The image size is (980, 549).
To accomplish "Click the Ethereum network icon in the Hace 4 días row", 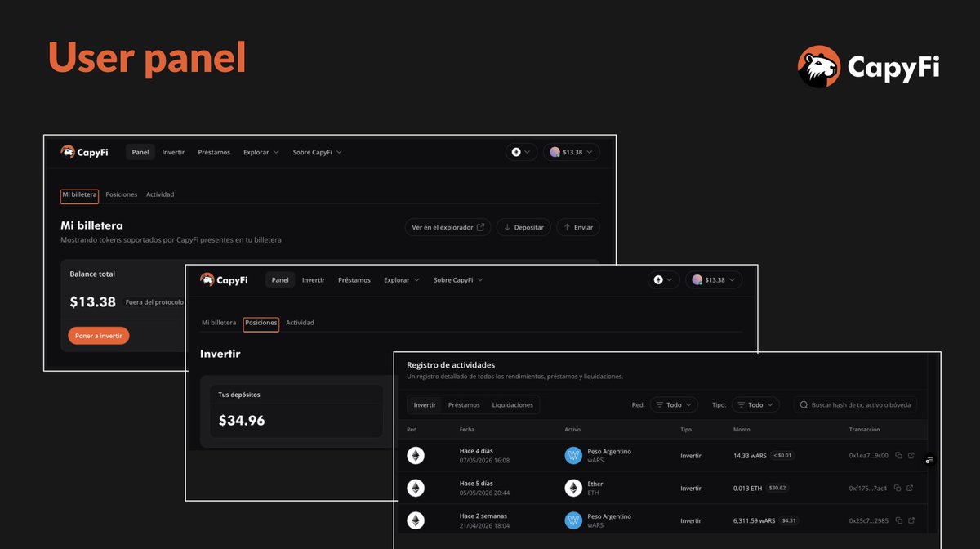I will click(416, 456).
